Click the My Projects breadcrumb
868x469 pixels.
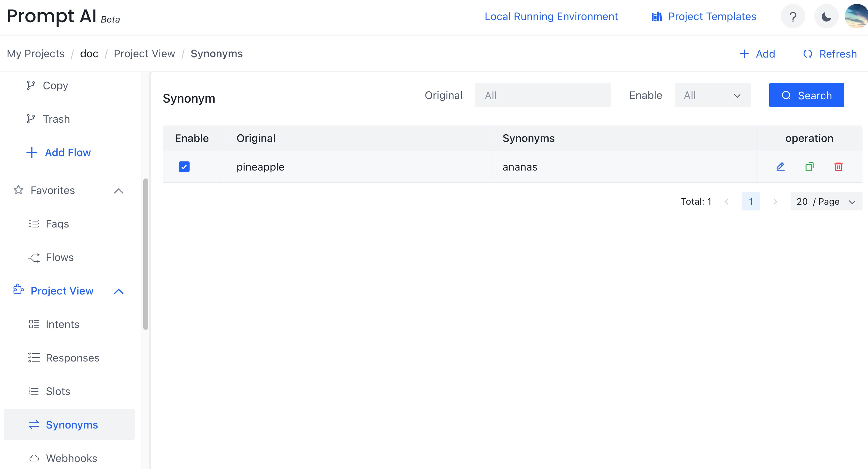point(36,54)
